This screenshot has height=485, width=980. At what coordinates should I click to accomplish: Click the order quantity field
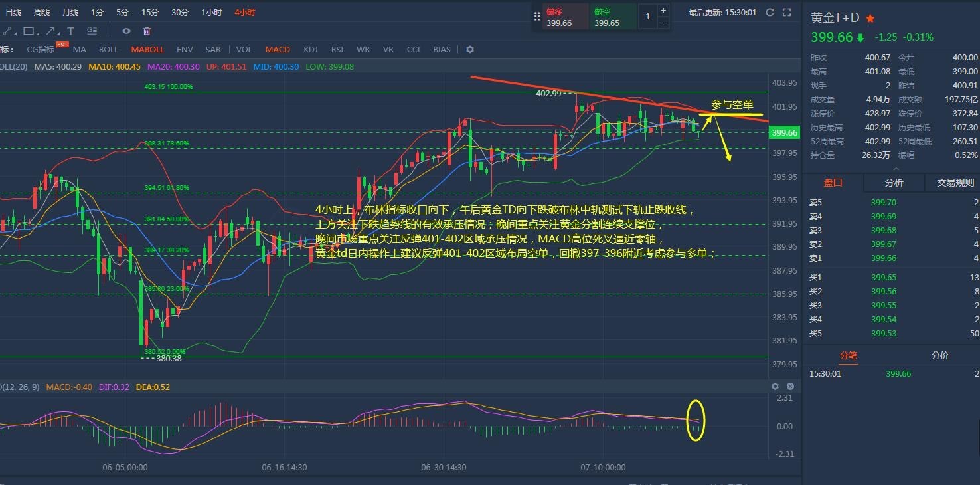(647, 17)
